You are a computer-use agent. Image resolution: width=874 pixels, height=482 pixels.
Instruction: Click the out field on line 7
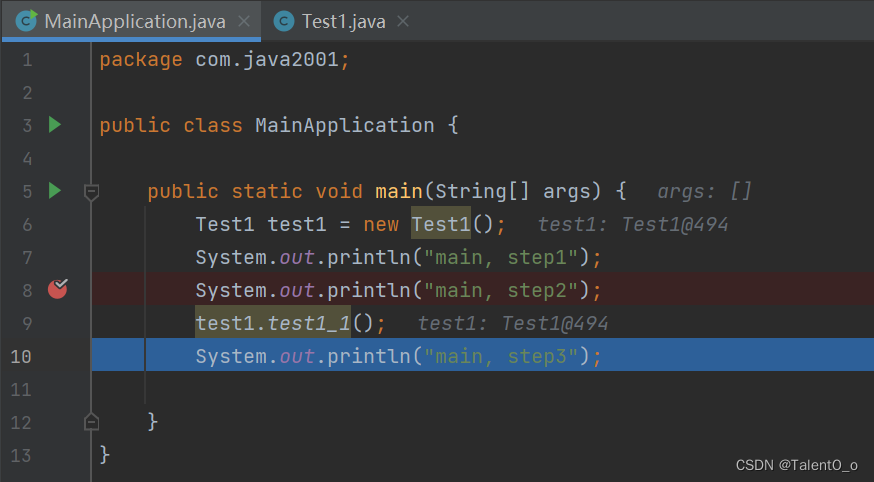297,257
